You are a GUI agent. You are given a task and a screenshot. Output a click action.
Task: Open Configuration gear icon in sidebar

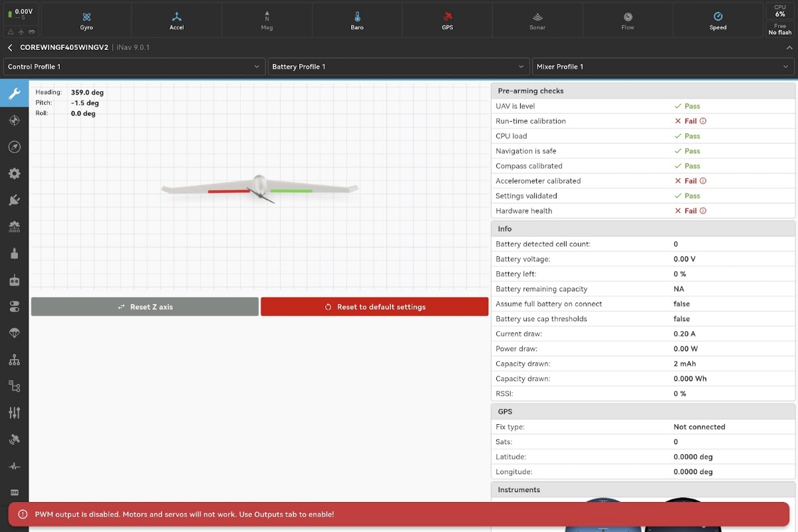[x=14, y=174]
